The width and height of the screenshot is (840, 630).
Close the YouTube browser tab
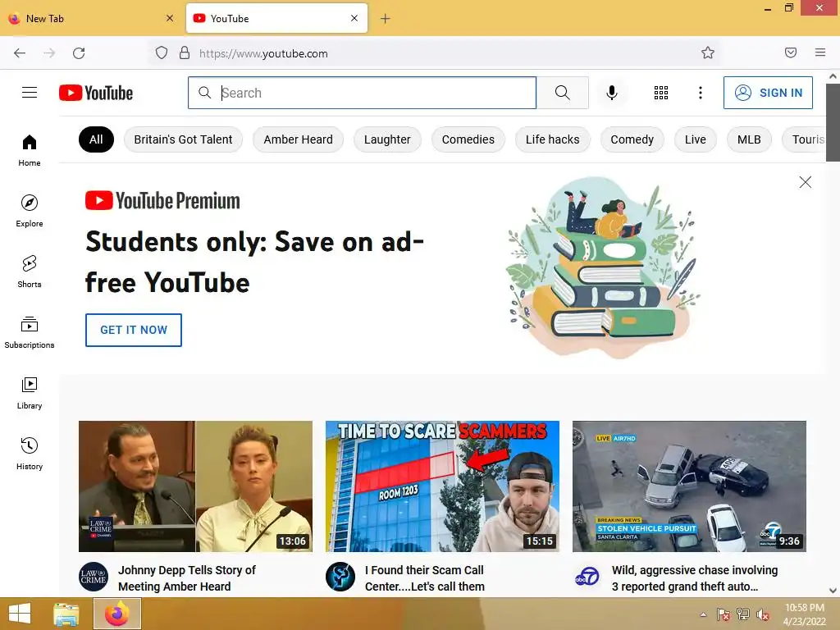354,18
